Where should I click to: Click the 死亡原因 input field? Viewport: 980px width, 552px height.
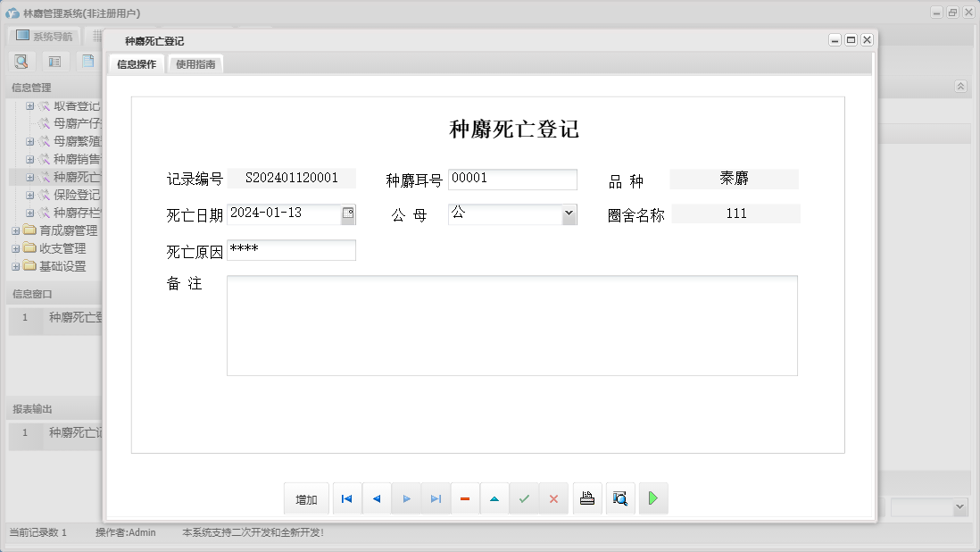tap(291, 250)
